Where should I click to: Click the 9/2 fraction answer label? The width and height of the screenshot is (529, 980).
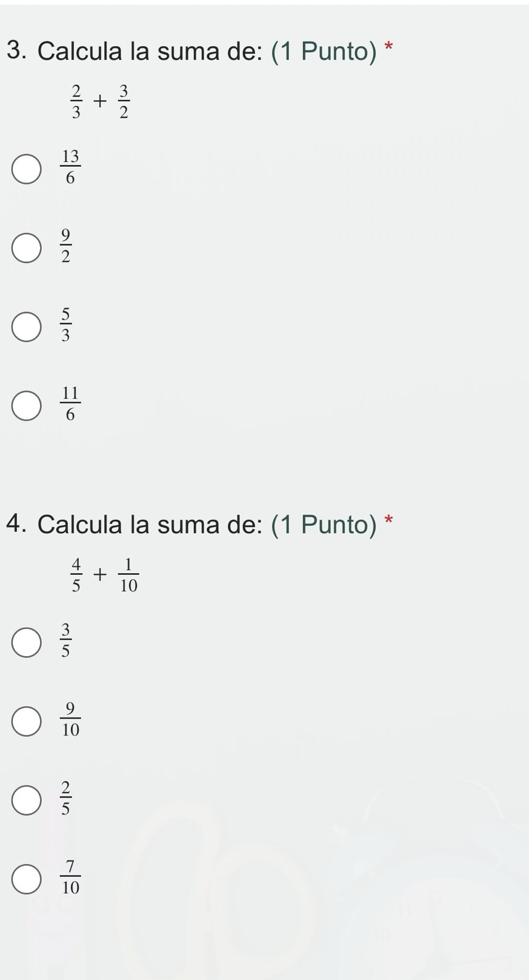tap(65, 246)
